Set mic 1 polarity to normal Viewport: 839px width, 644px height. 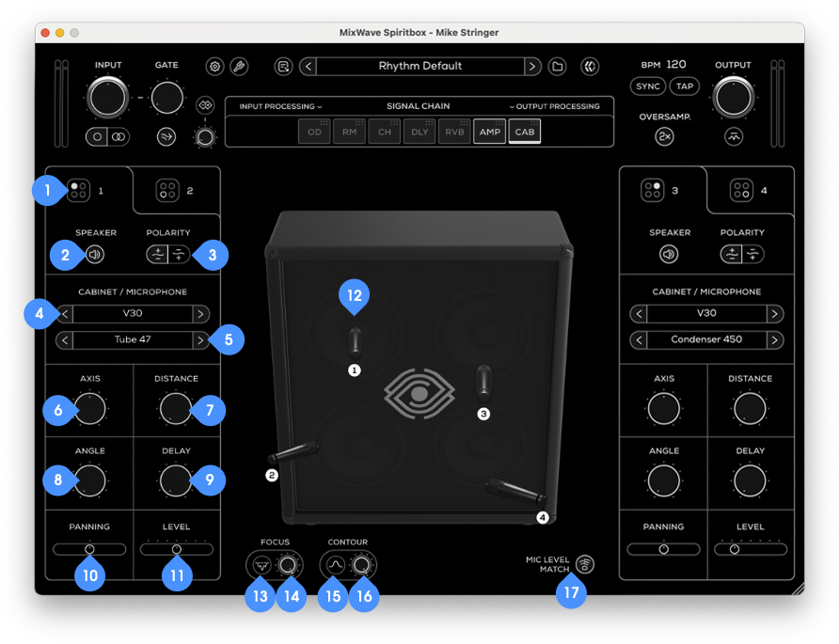click(x=157, y=255)
